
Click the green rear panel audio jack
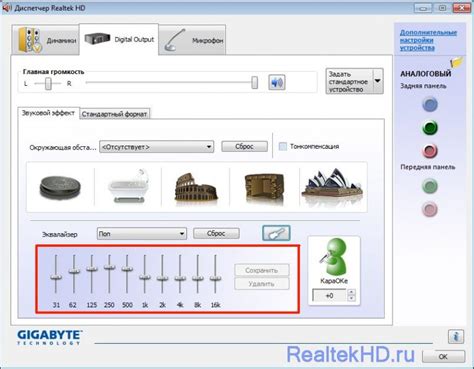[430, 128]
